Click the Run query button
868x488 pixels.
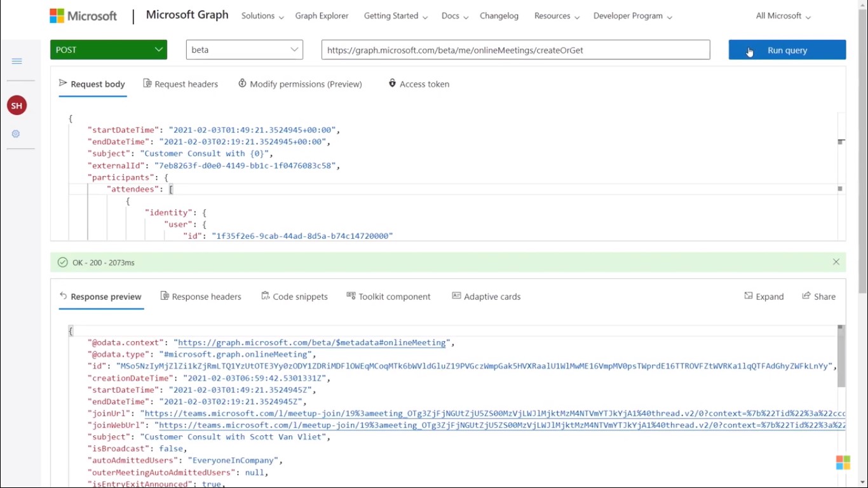pyautogui.click(x=787, y=50)
